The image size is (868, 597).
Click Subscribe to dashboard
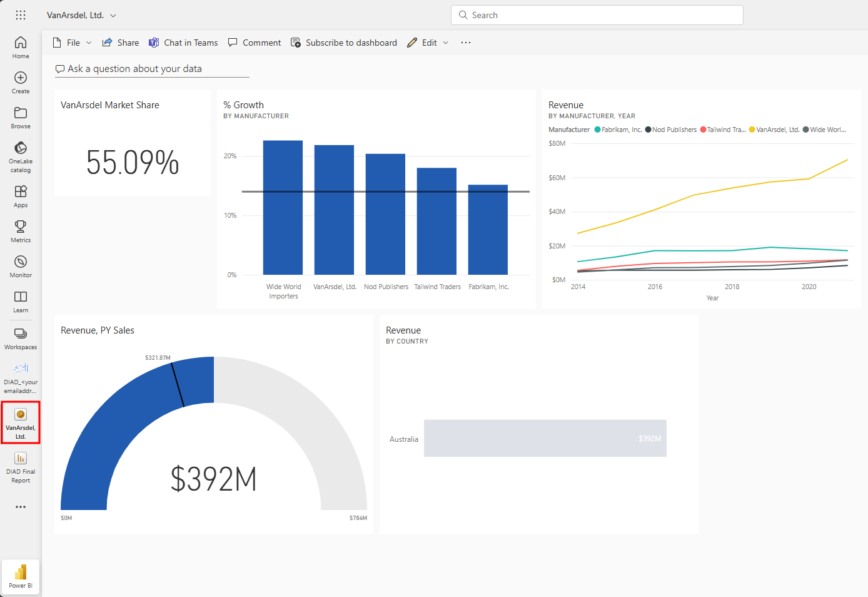point(344,43)
